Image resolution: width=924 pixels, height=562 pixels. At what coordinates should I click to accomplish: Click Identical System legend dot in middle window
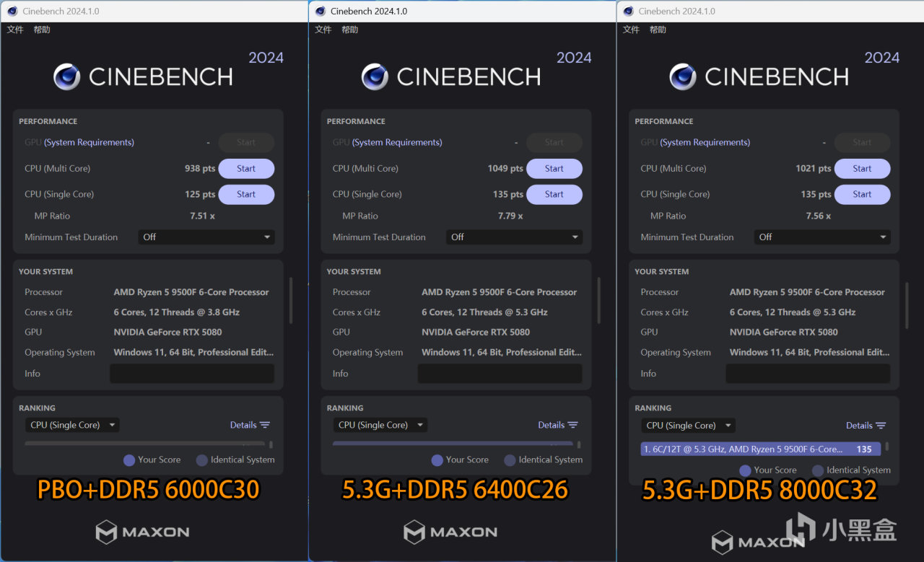(x=510, y=460)
